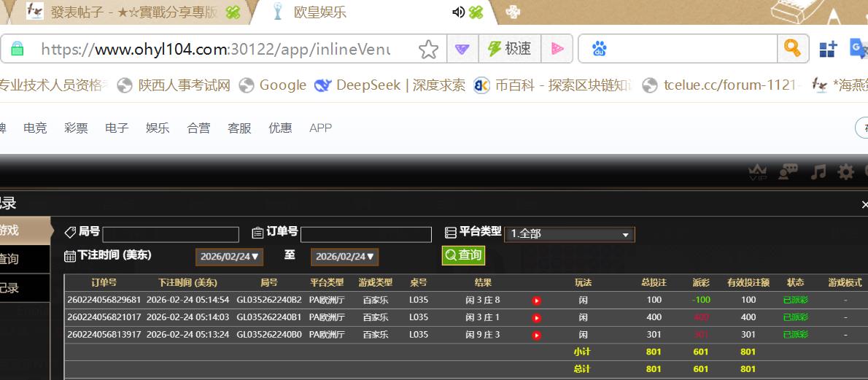Image resolution: width=868 pixels, height=380 pixels.
Task: Click the browser URL address field
Action: point(216,50)
